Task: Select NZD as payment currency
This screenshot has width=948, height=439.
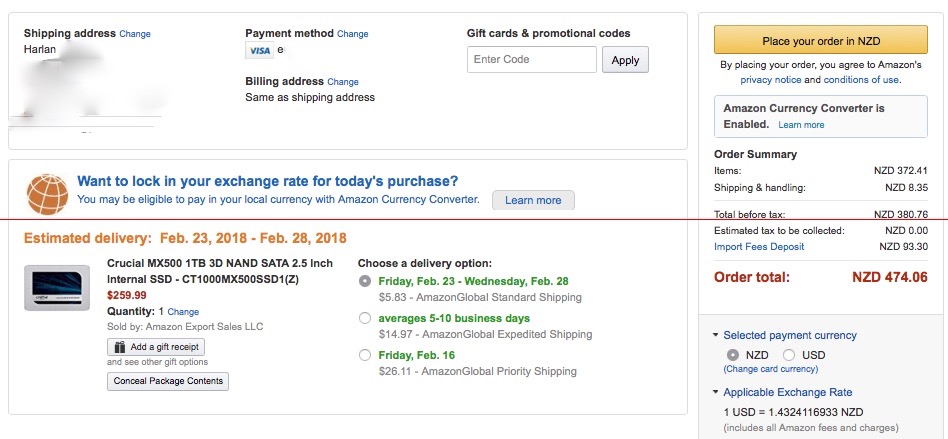Action: point(733,355)
